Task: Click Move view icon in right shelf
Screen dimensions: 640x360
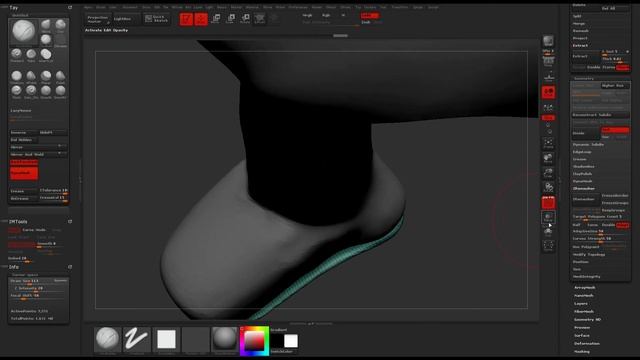Action: 548,158
